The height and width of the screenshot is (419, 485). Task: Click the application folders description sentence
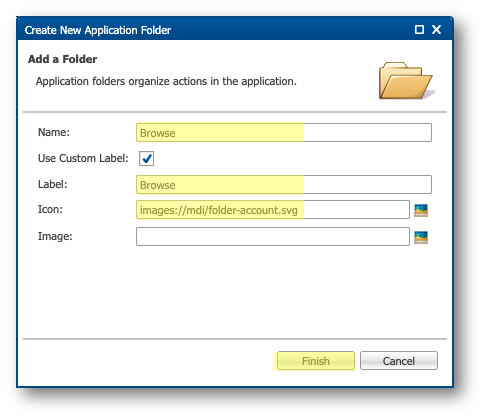166,81
